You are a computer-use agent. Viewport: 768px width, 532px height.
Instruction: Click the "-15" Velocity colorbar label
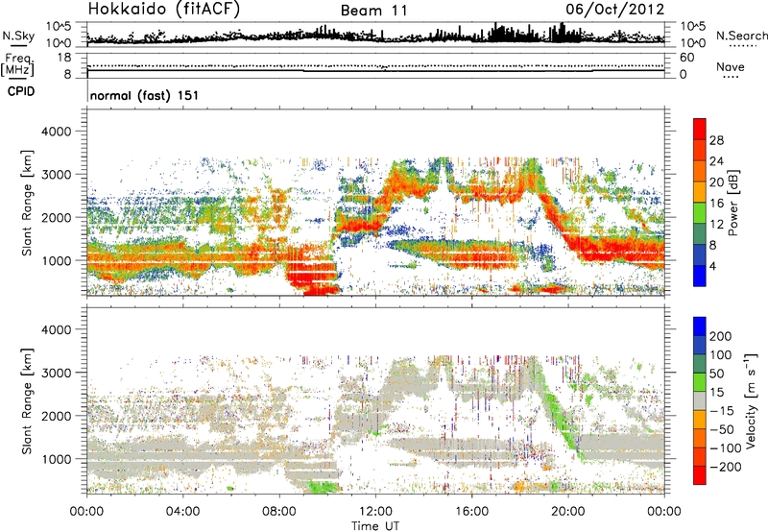pyautogui.click(x=722, y=411)
